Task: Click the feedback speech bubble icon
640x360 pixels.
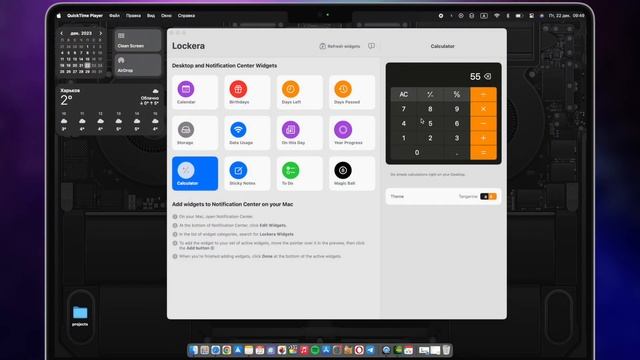Action: (x=371, y=46)
